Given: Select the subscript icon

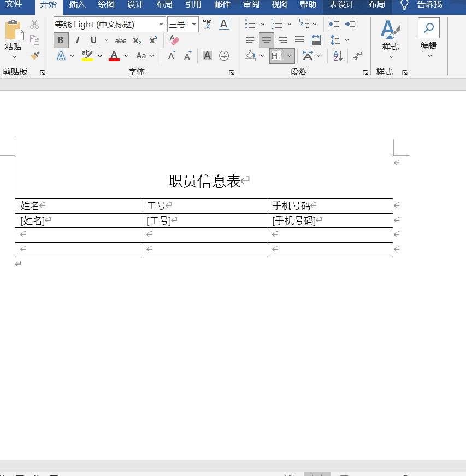Looking at the screenshot, I should (136, 40).
